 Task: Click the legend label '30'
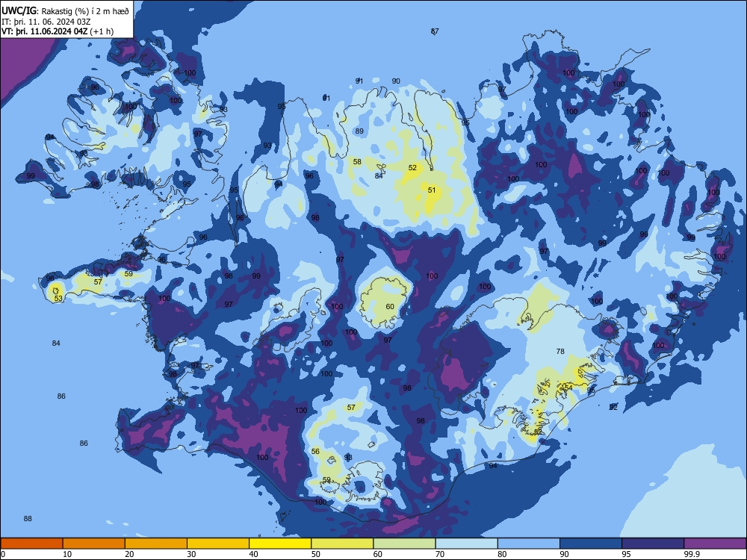coord(191,554)
